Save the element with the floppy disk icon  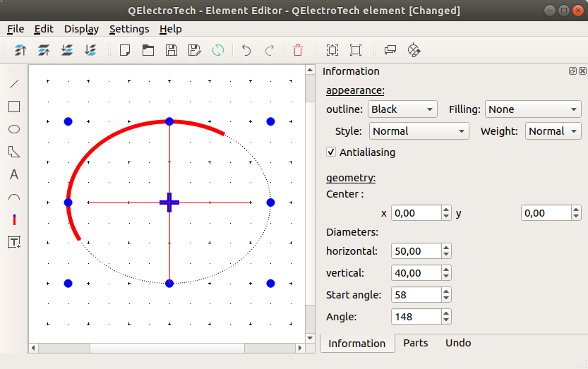(x=172, y=50)
